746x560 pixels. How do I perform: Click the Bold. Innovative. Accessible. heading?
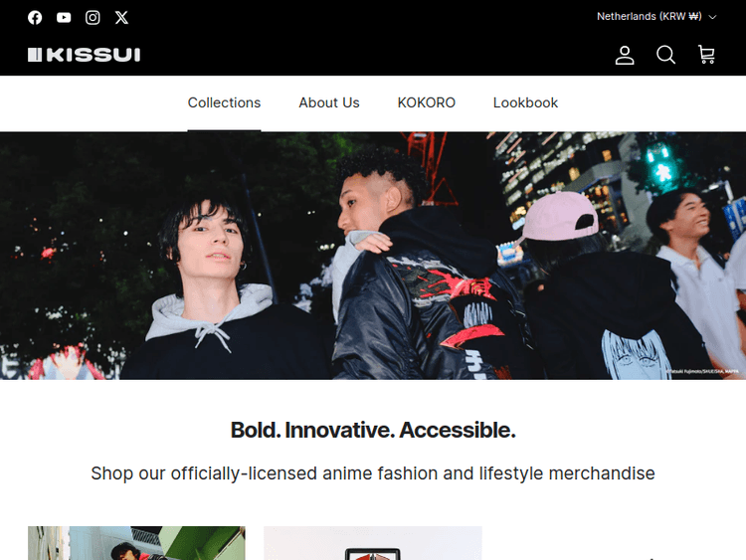(x=373, y=430)
